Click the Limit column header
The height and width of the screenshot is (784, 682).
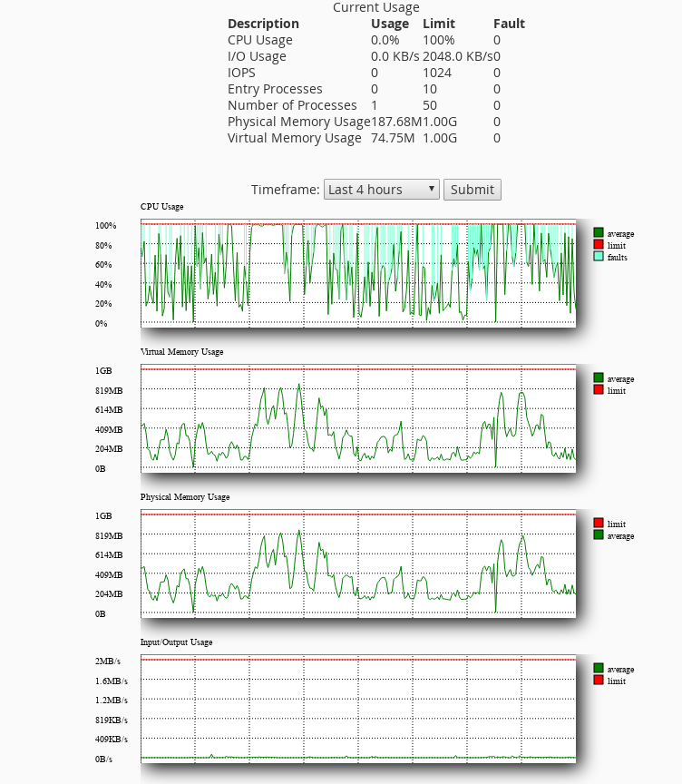click(439, 24)
